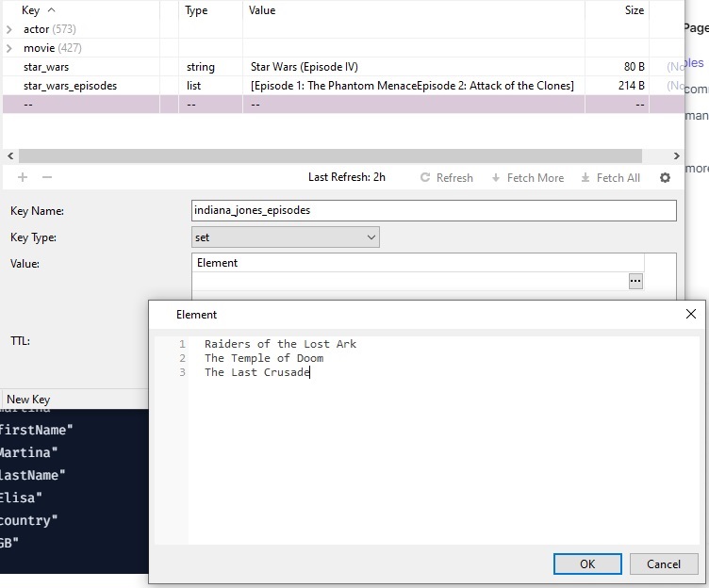Click the Key Name input field
This screenshot has height=588, width=709.
(x=434, y=211)
